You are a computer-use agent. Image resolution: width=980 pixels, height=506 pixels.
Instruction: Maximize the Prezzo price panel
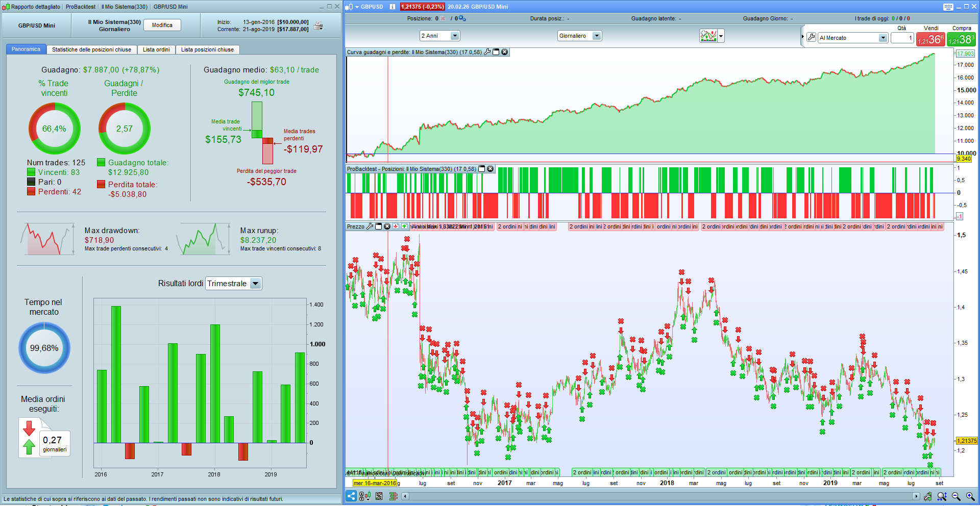coord(378,226)
